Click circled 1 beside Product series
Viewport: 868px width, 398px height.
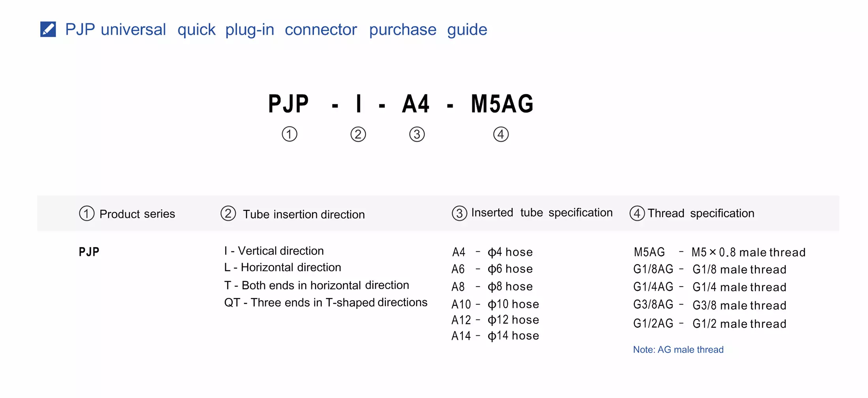tap(87, 214)
